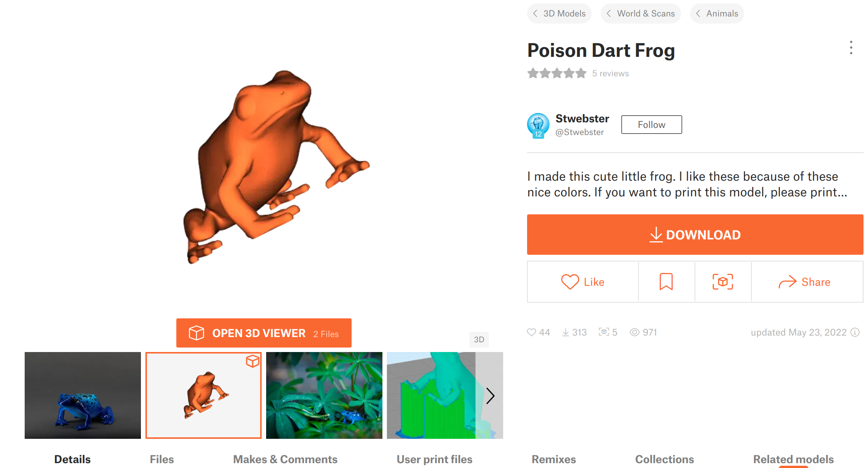Select the blue frog print thumbnail
The width and height of the screenshot is (868, 468).
point(83,395)
